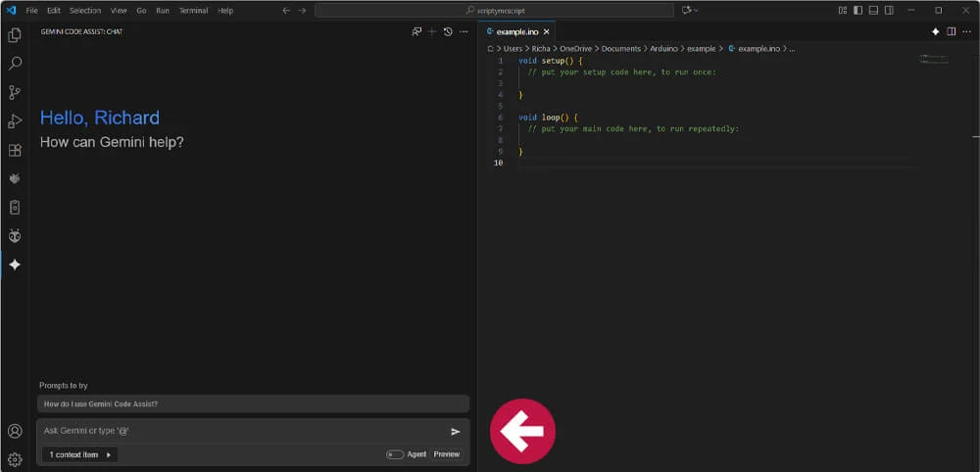Open the Help menu
This screenshot has height=472, width=980.
point(225,11)
